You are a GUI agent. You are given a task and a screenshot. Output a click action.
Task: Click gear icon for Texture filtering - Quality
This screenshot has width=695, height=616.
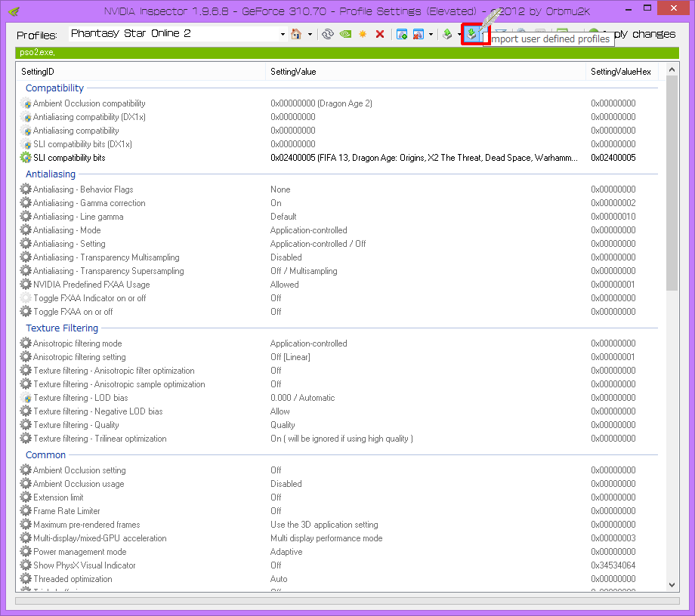click(x=26, y=425)
